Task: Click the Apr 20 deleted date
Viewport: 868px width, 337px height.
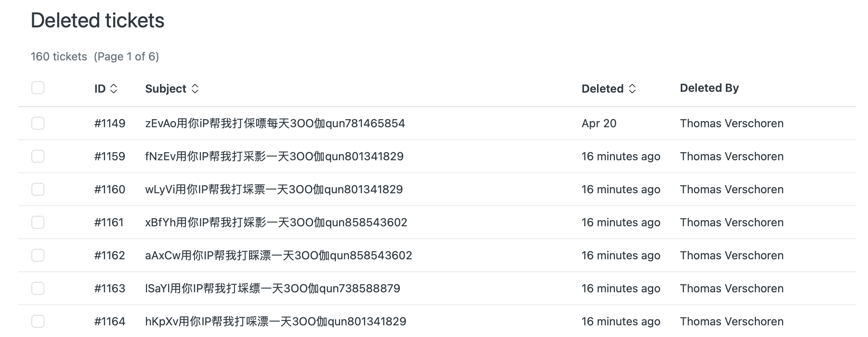Action: pyautogui.click(x=599, y=123)
